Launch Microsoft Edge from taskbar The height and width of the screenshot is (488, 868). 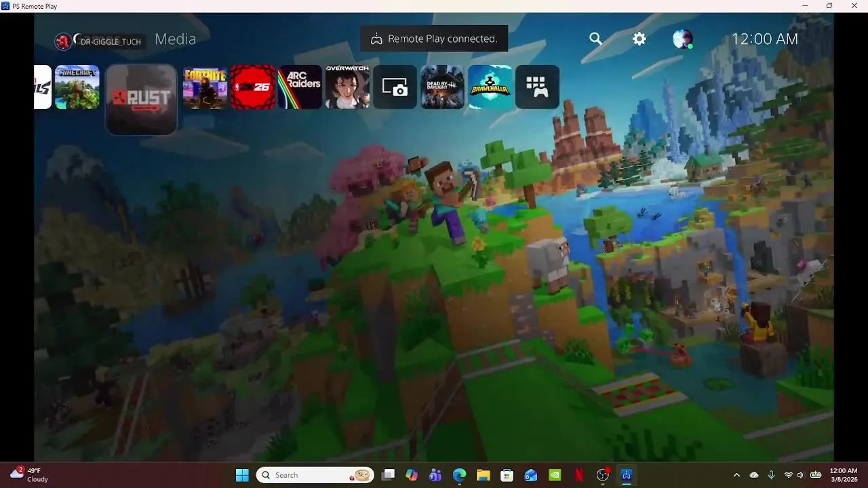pos(459,475)
